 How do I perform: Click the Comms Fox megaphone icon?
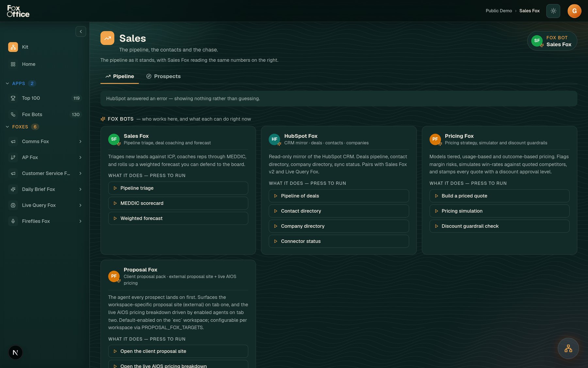[x=13, y=142]
